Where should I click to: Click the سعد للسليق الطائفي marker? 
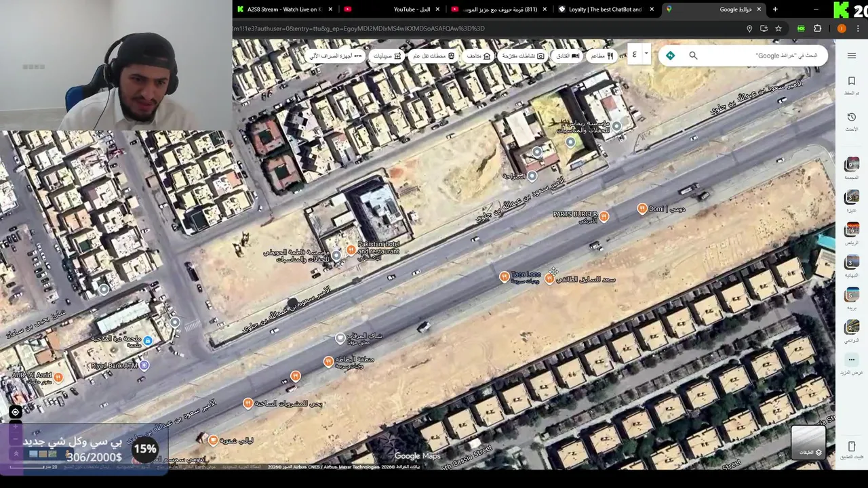(549, 279)
